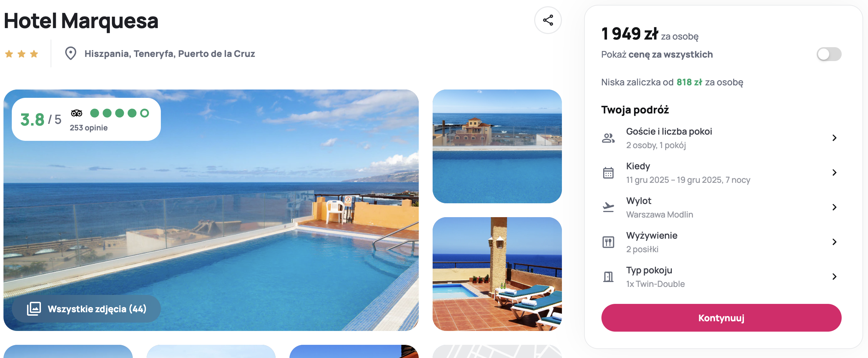Expand the 'Goście i liczba pokoi' chevron

834,138
